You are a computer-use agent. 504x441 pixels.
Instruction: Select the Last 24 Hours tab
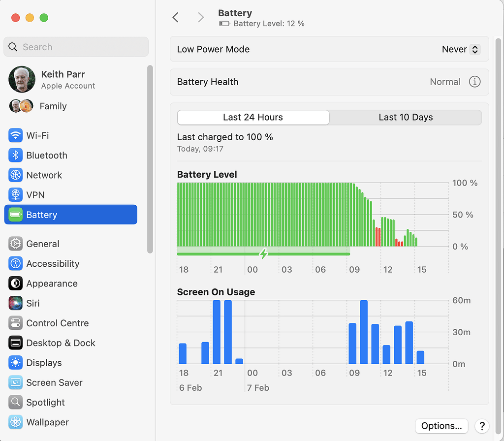pos(252,117)
